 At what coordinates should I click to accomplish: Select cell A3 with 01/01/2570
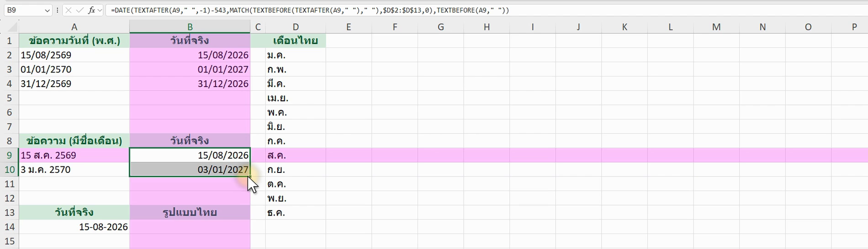(74, 69)
